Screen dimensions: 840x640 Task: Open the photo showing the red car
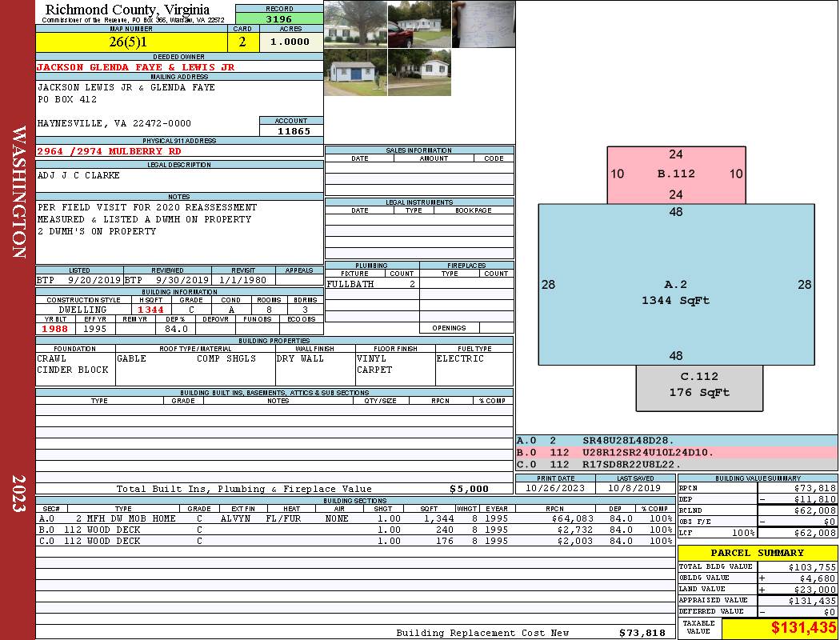pos(419,25)
